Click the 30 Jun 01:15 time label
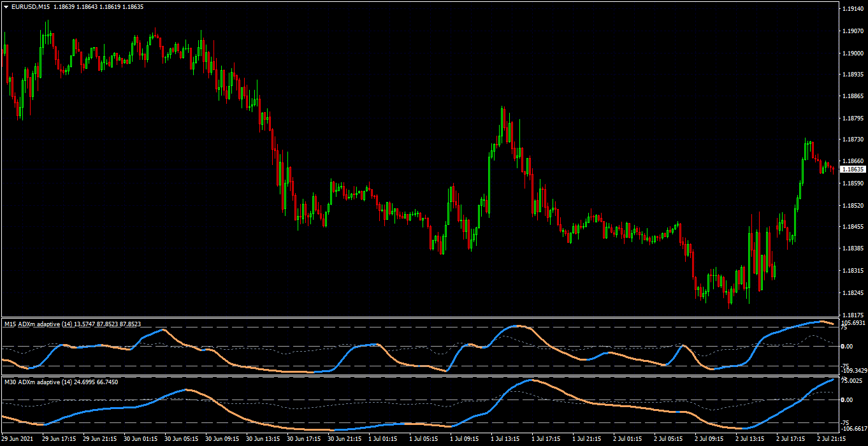 coord(140,439)
